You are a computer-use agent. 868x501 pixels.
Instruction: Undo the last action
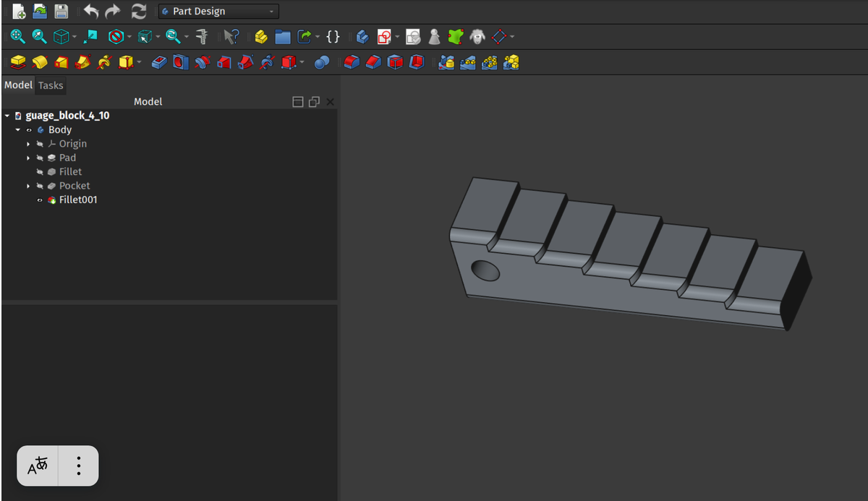(91, 12)
